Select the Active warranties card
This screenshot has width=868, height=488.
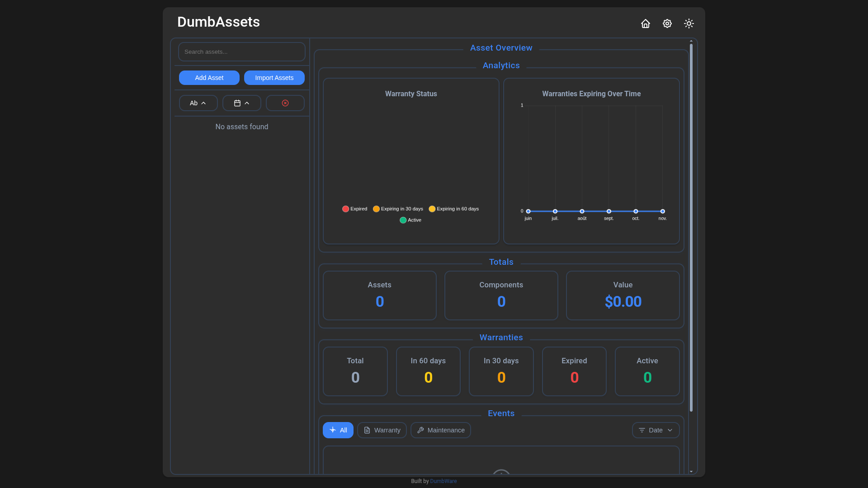tap(647, 371)
